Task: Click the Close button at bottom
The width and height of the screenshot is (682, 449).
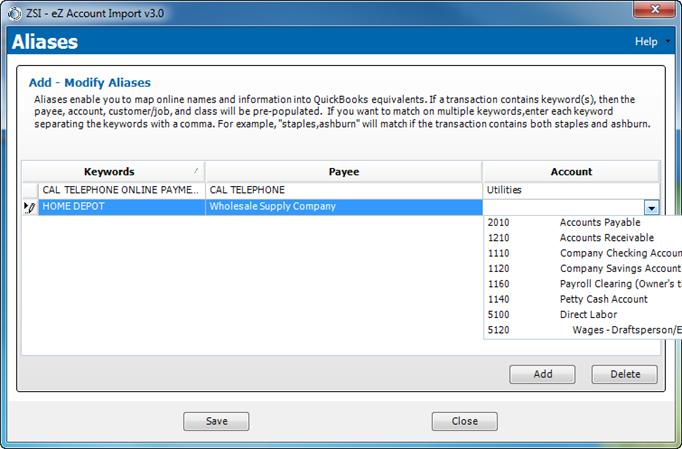Action: (464, 421)
